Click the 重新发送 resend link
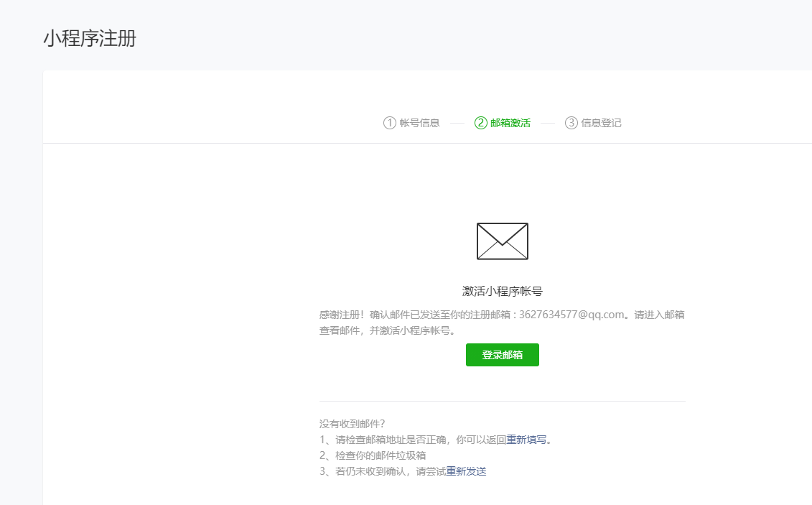This screenshot has height=505, width=812. [x=467, y=471]
